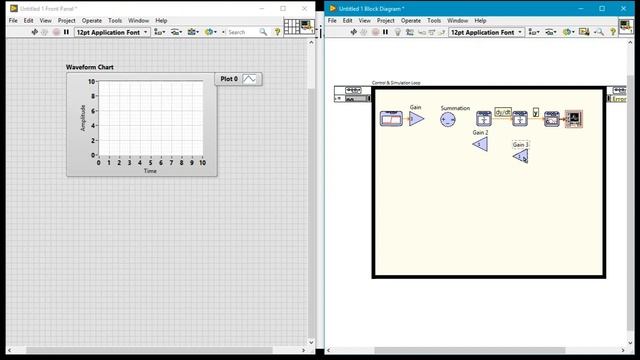
Task: Open View menu in Block Diagram
Action: 364,20
